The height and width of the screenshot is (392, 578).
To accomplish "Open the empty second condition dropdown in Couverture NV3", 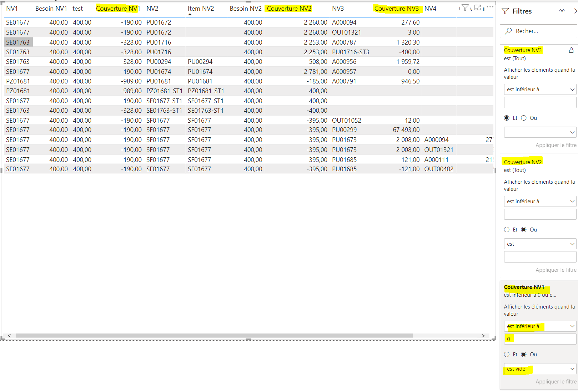I will click(x=540, y=132).
